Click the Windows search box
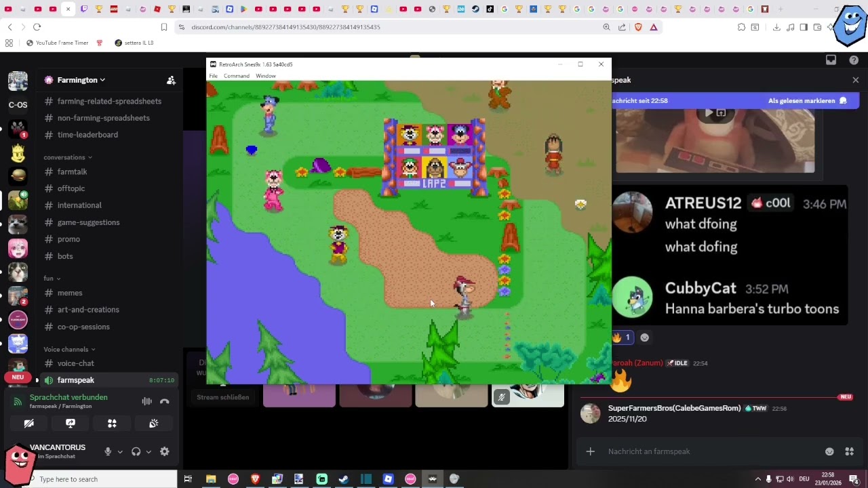 point(100,479)
